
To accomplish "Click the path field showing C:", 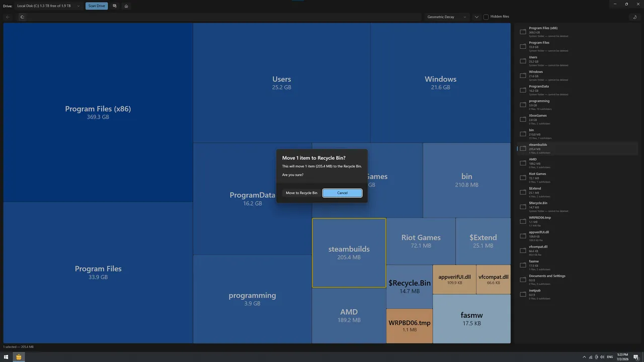I will 220,17.
